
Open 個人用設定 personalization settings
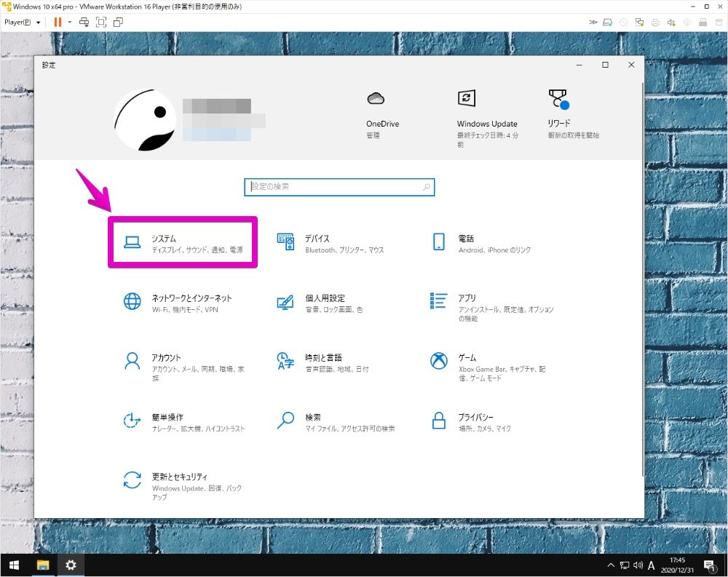[x=320, y=303]
